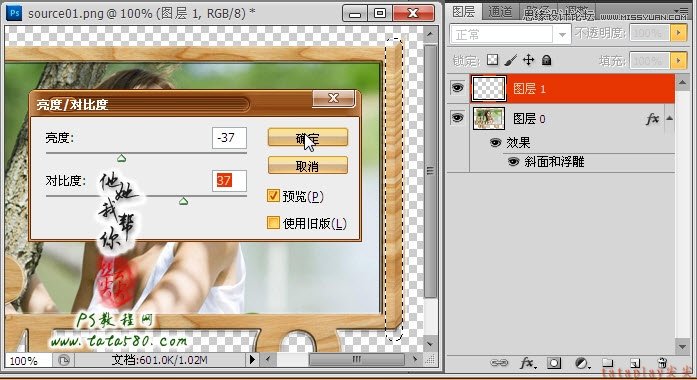Click status text 文档:601.0K/1.02M

[x=159, y=360]
